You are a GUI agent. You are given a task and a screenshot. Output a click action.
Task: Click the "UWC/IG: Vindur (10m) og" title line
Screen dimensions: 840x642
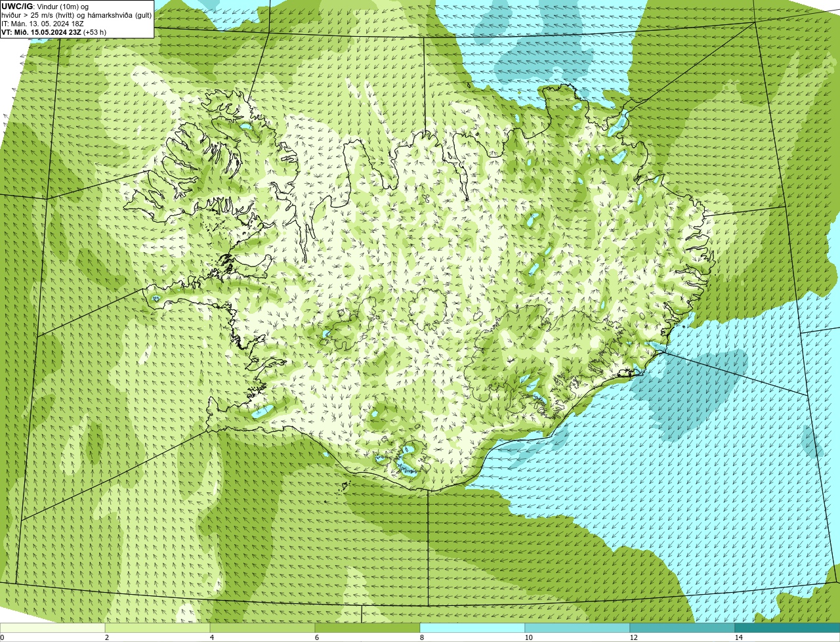click(x=45, y=6)
